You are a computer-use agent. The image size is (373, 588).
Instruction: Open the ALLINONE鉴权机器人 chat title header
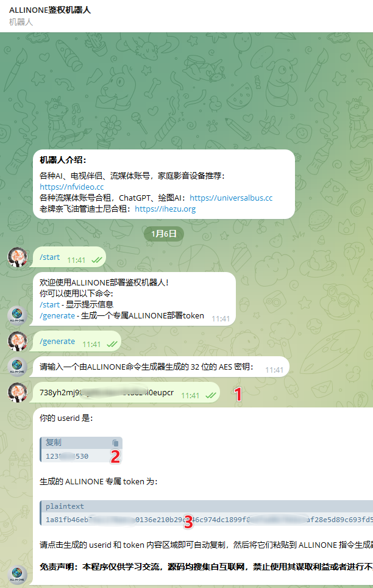tap(50, 10)
